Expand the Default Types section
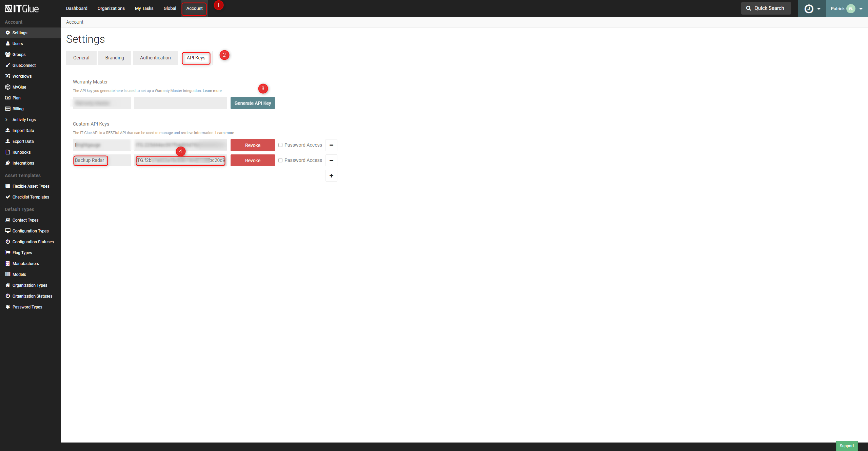 point(19,209)
